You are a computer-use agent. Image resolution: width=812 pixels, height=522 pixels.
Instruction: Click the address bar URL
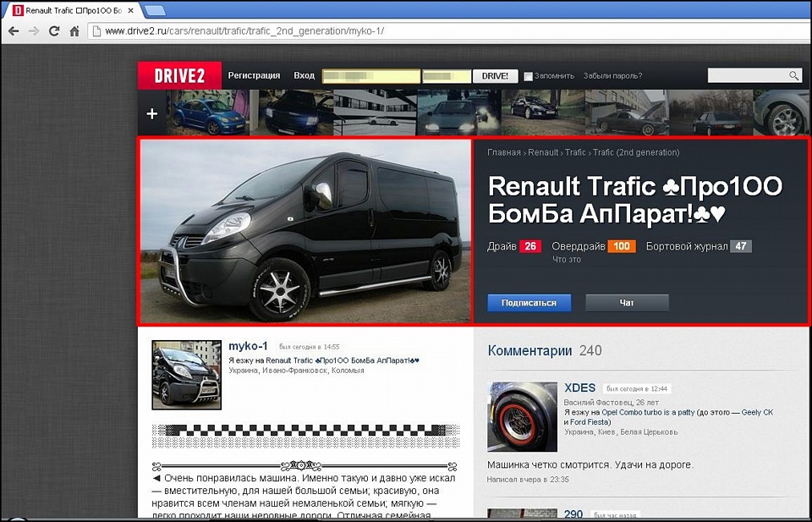244,31
